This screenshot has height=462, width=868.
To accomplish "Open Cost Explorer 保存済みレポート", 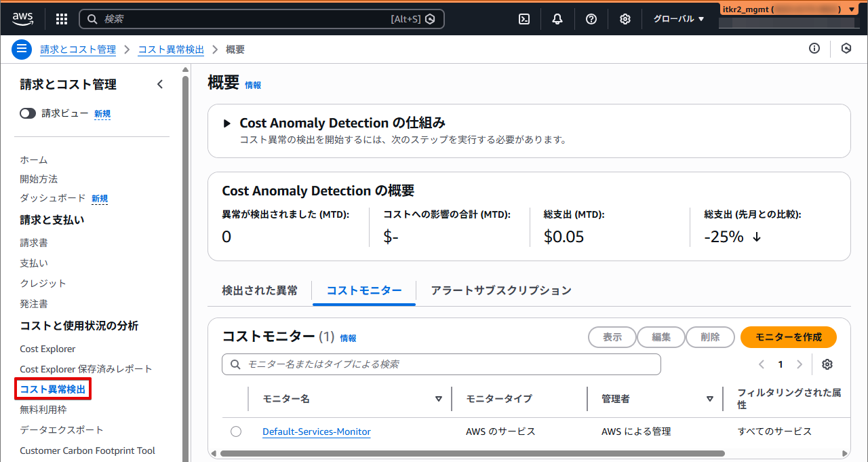I will tap(86, 369).
